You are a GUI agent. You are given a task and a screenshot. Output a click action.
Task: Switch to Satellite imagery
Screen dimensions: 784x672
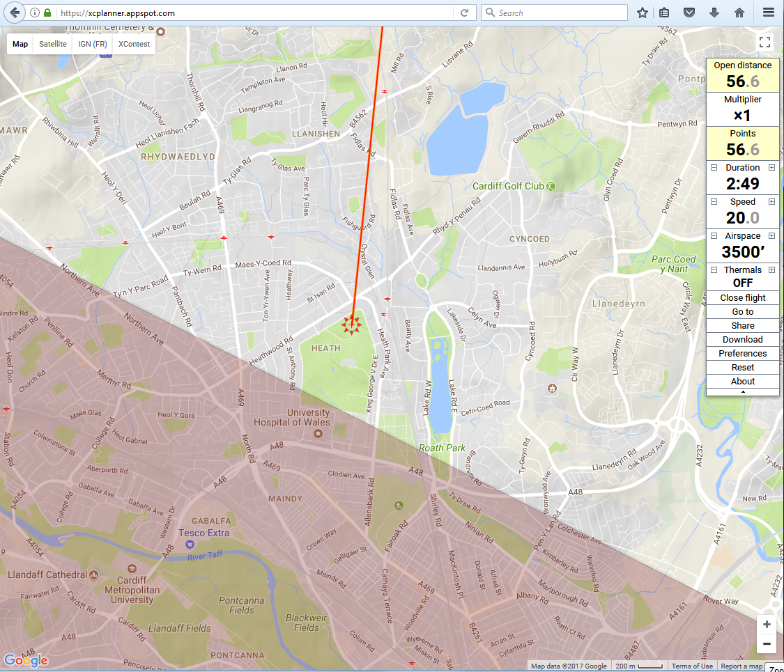tap(52, 44)
